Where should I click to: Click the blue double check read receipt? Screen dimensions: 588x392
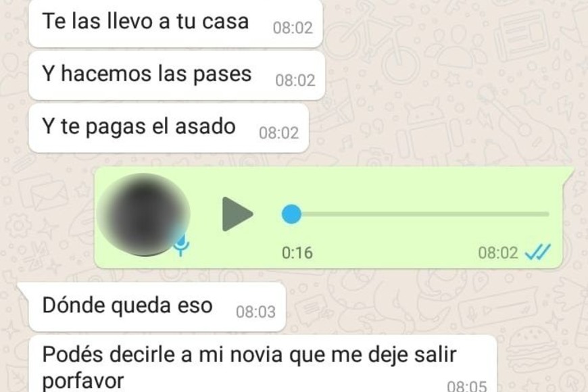click(x=538, y=252)
